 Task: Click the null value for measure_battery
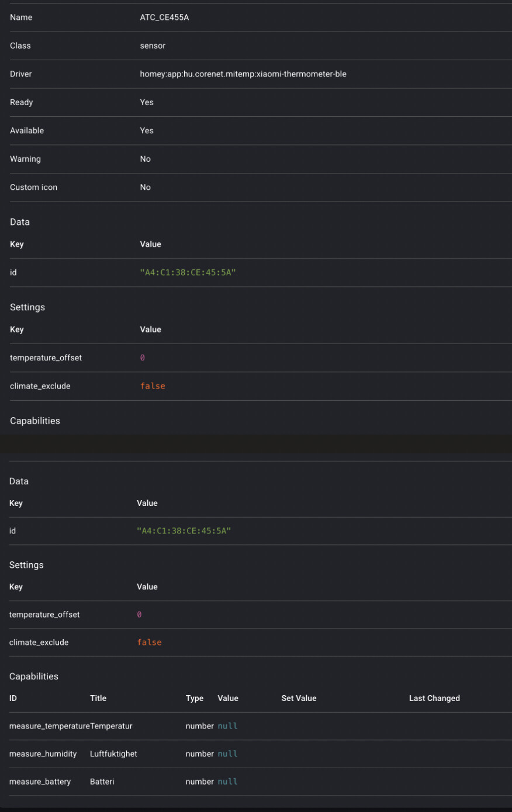click(227, 782)
